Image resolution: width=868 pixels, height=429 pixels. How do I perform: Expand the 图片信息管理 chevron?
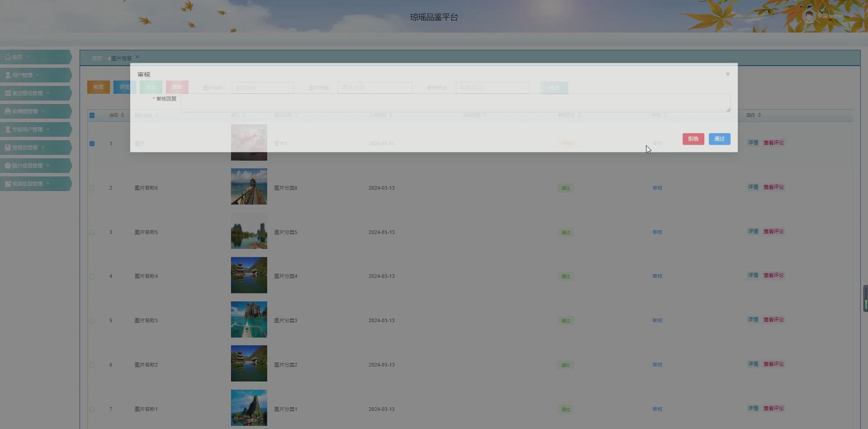click(48, 166)
